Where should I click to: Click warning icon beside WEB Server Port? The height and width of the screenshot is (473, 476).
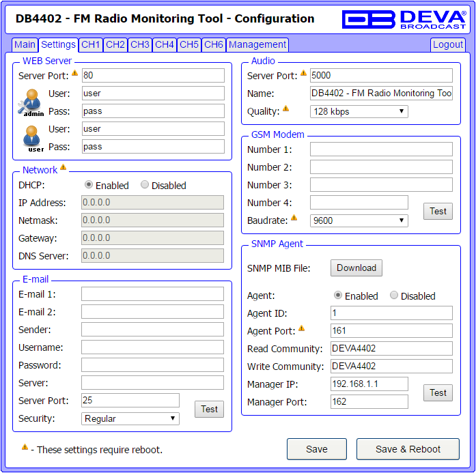pyautogui.click(x=74, y=73)
